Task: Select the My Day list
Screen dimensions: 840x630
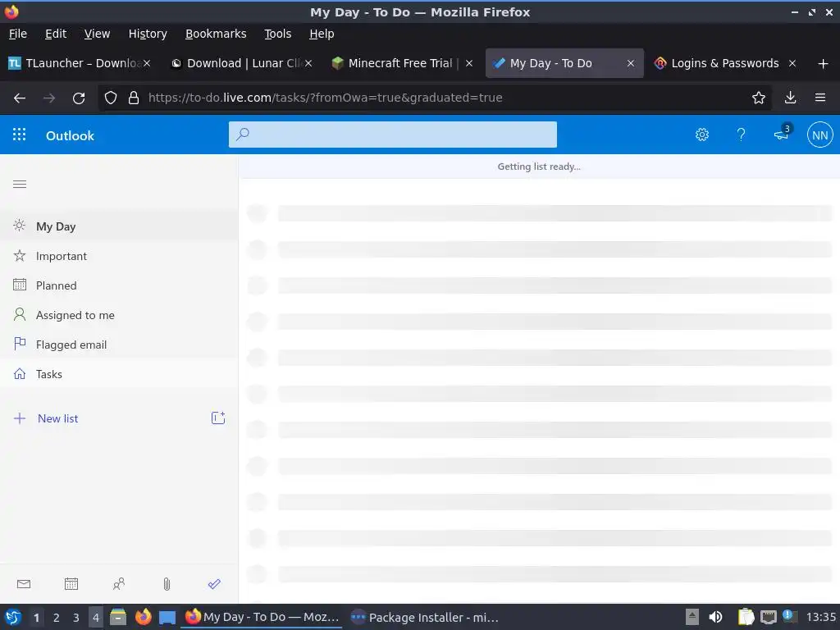Action: 119,226
